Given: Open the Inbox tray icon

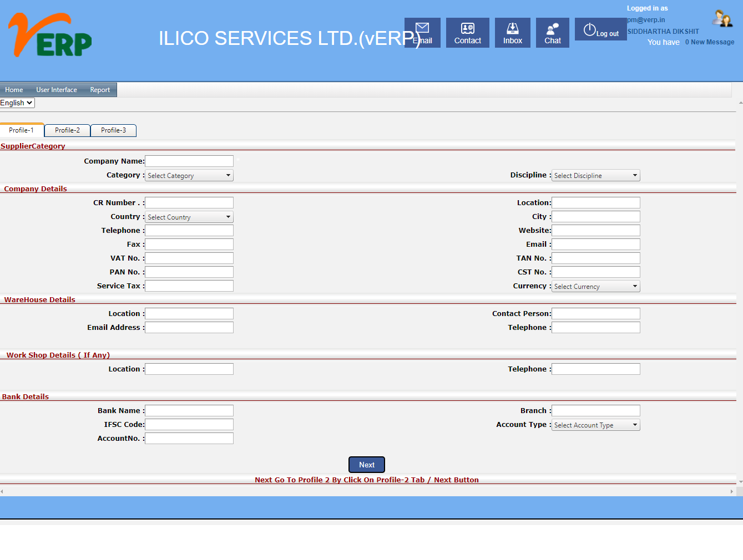Looking at the screenshot, I should point(513,33).
